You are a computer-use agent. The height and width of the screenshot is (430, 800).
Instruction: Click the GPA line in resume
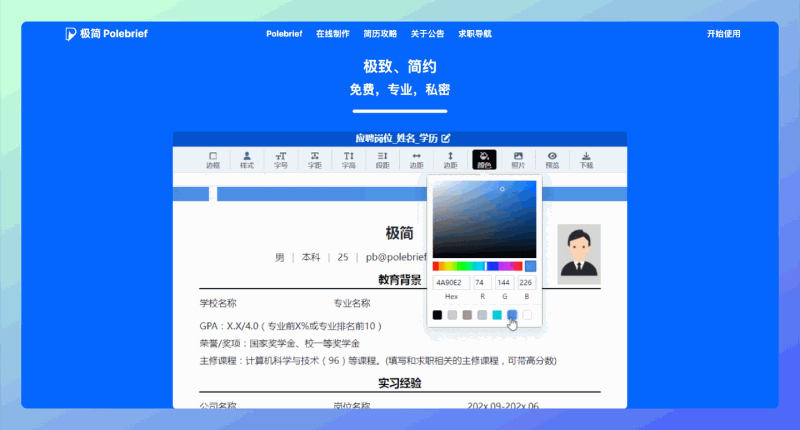click(x=290, y=326)
